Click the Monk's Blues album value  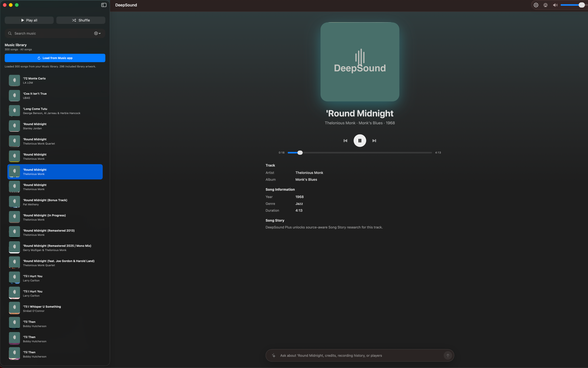(306, 179)
